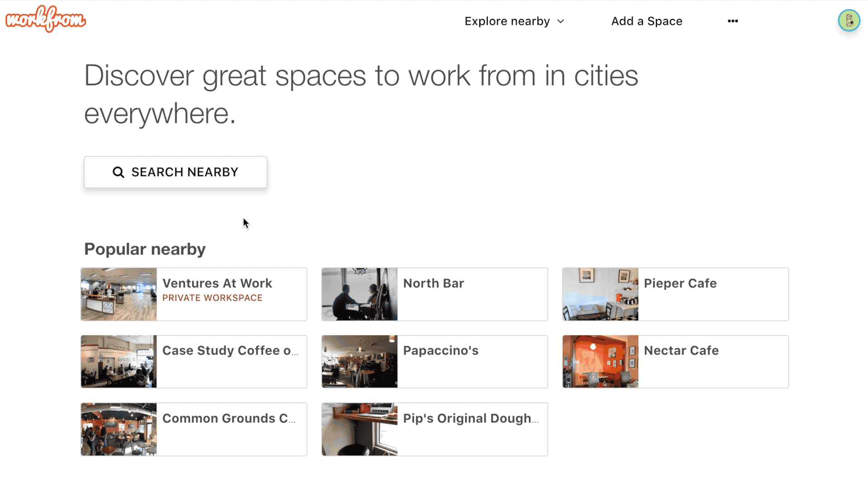Click the Pip's Original Dough thumbnail
Screen dimensions: 868x488
359,429
